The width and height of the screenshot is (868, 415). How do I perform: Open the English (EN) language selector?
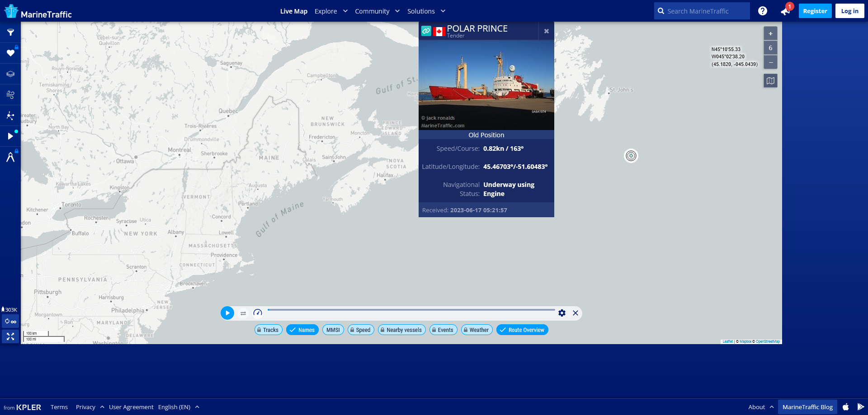click(179, 407)
